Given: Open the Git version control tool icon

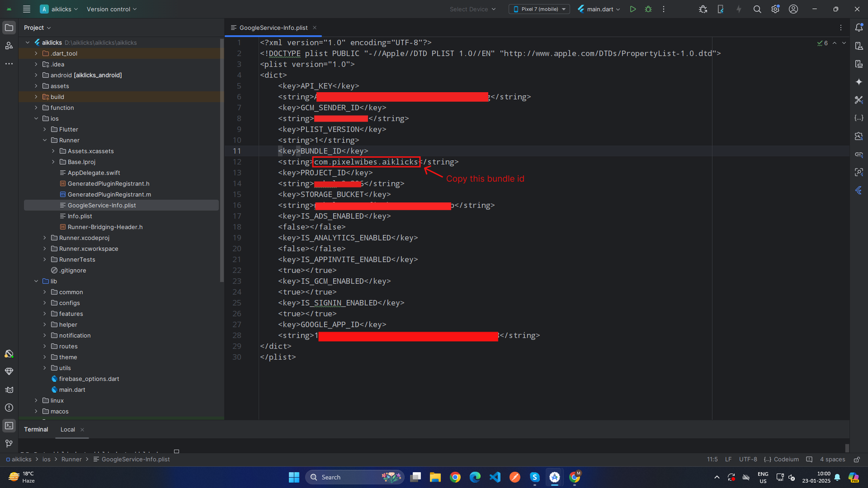Looking at the screenshot, I should tap(9, 444).
